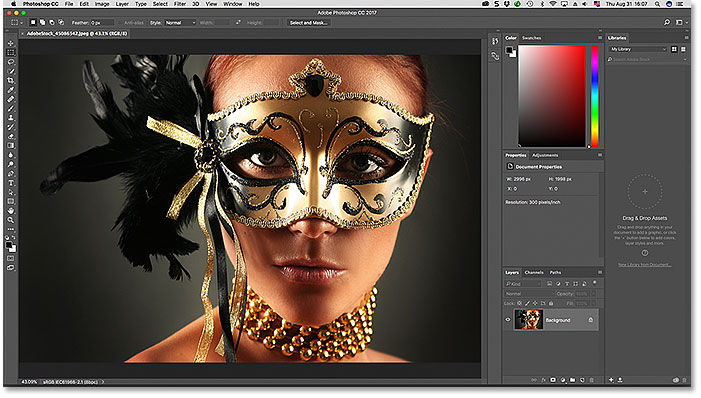The width and height of the screenshot is (701, 398).
Task: Switch to the Swatches tab
Action: (531, 38)
